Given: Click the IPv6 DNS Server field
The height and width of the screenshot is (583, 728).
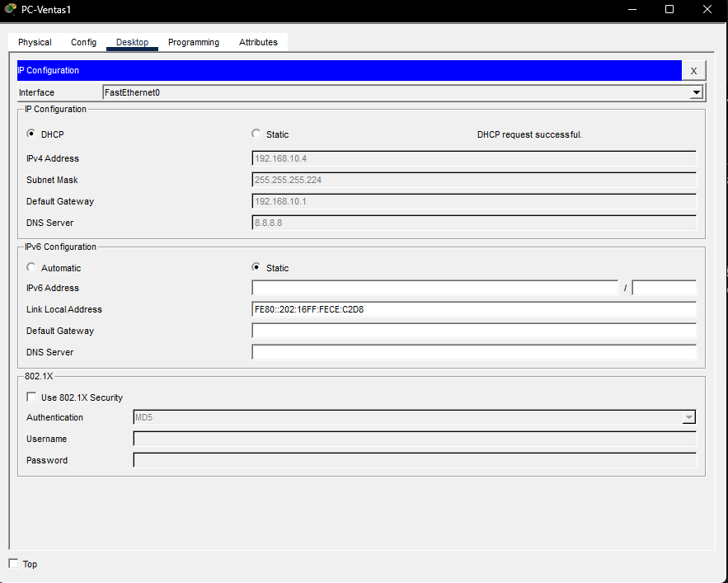Looking at the screenshot, I should coord(474,351).
